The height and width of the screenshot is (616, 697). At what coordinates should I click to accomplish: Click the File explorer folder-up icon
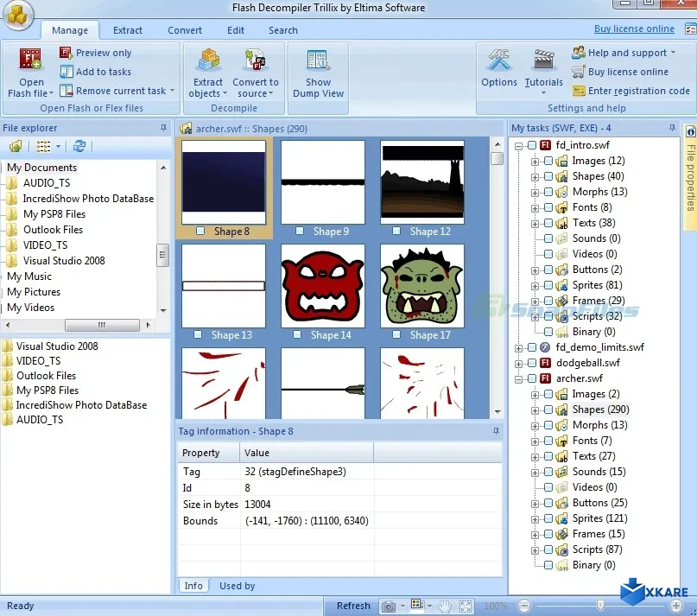tap(16, 146)
